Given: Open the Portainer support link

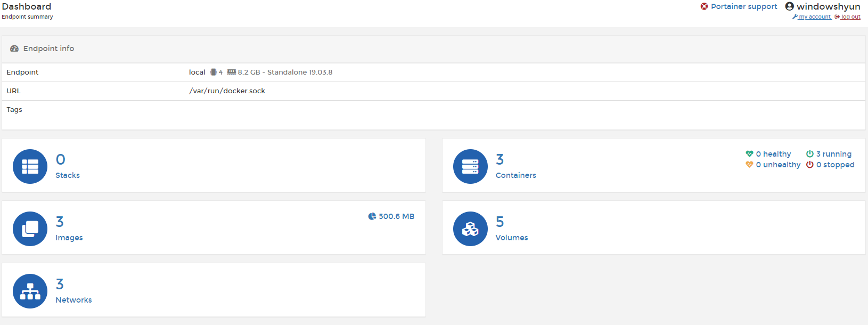Looking at the screenshot, I should (744, 6).
